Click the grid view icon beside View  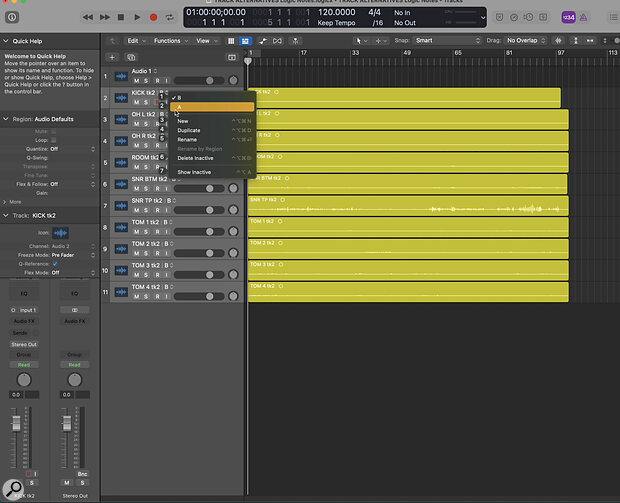click(231, 41)
